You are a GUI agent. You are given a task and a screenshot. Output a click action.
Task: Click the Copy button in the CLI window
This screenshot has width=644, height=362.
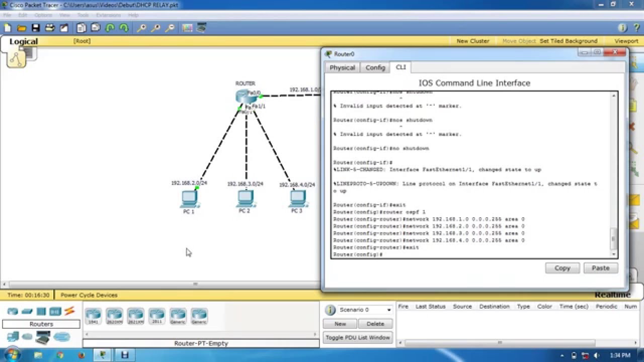(562, 268)
